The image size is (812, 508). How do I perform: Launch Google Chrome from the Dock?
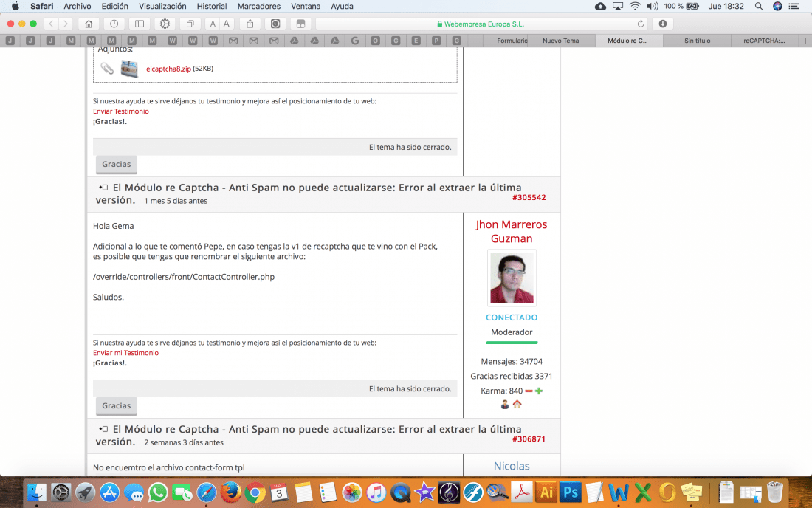[255, 492]
